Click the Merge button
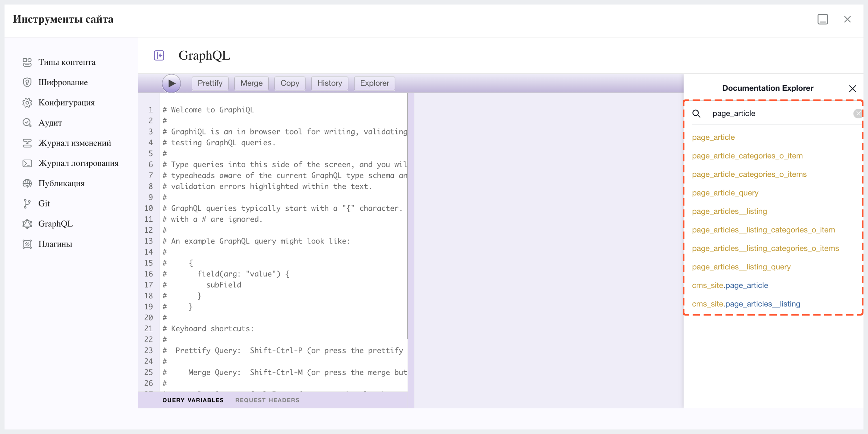Screen dimensions: 868x434 (251, 83)
